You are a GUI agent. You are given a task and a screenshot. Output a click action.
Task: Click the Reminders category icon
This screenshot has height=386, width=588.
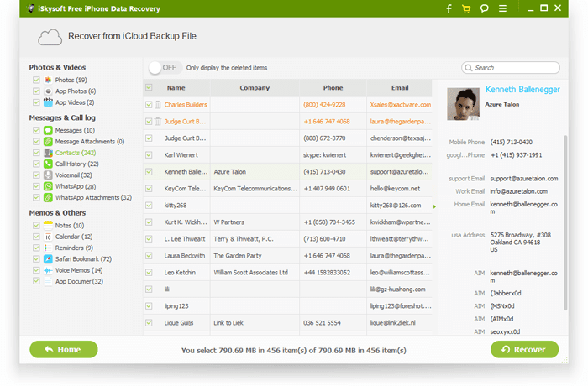48,248
